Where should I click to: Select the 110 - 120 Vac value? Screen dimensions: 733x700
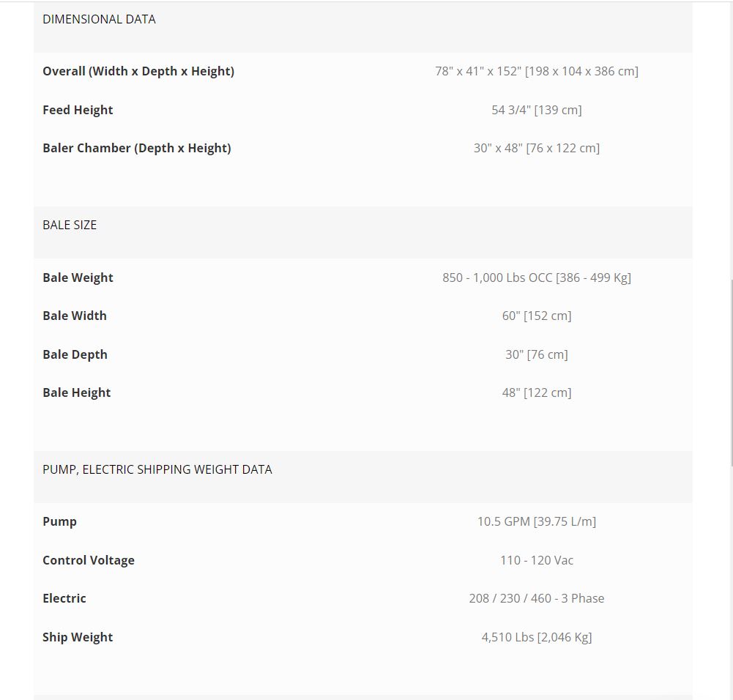(536, 560)
